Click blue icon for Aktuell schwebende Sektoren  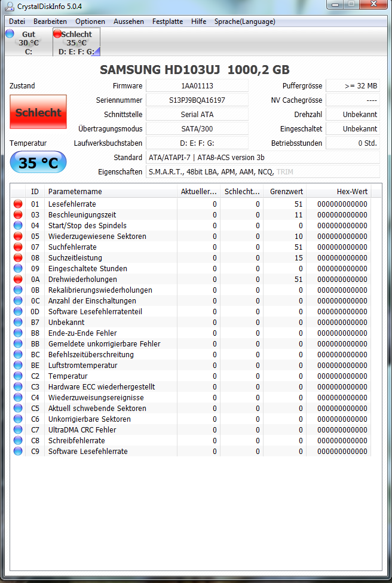18,408
